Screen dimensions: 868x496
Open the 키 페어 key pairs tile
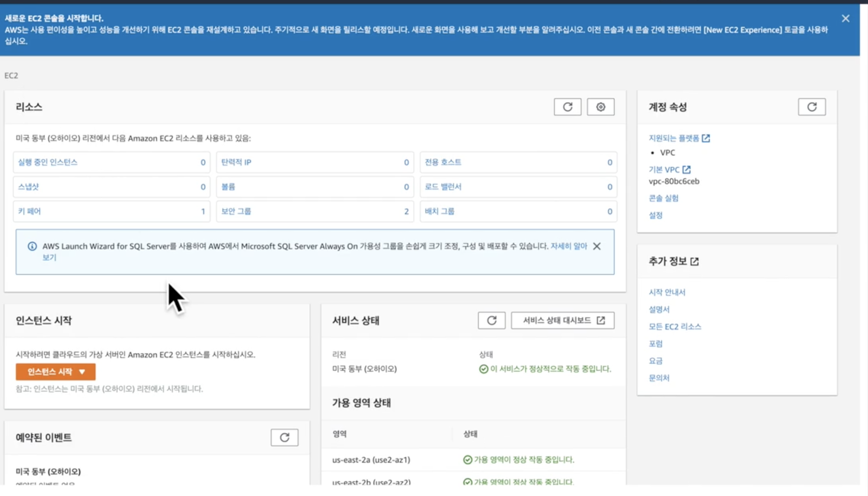point(29,211)
